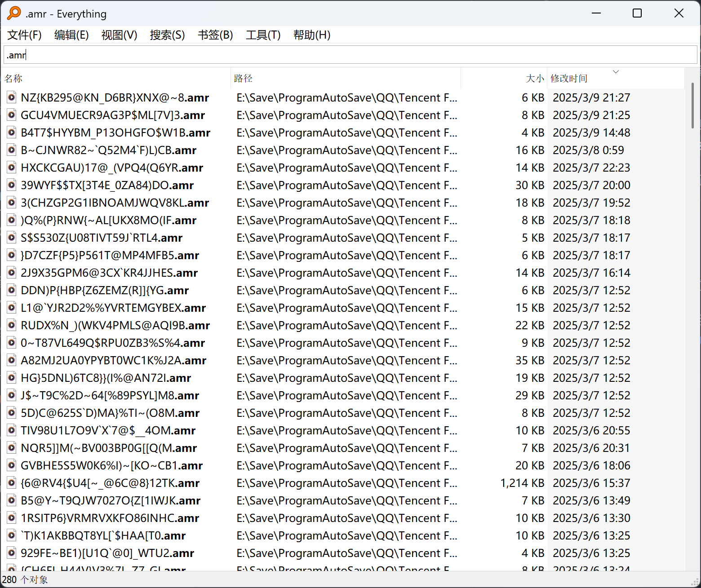Screen dimensions: 701x588
Task: Click file icon of GVBHE5S5W0K6%I)~[KO~CB1.amr
Action: 12,465
